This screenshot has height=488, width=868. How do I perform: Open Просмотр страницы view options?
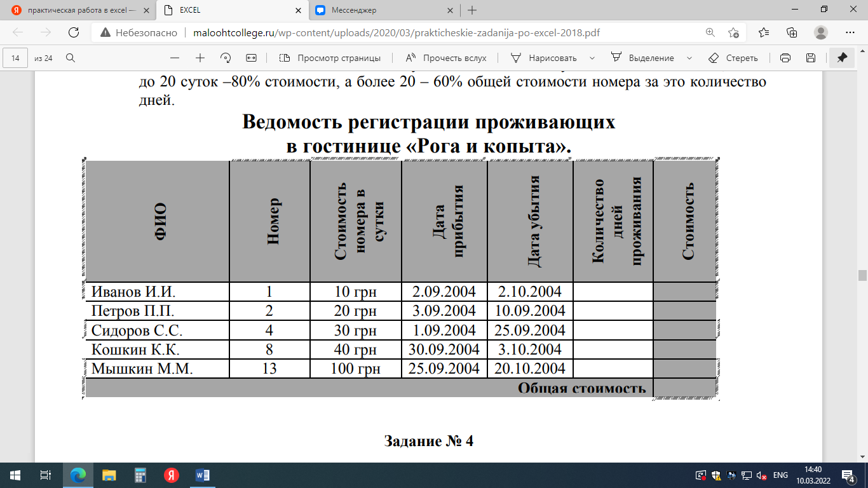pos(330,58)
